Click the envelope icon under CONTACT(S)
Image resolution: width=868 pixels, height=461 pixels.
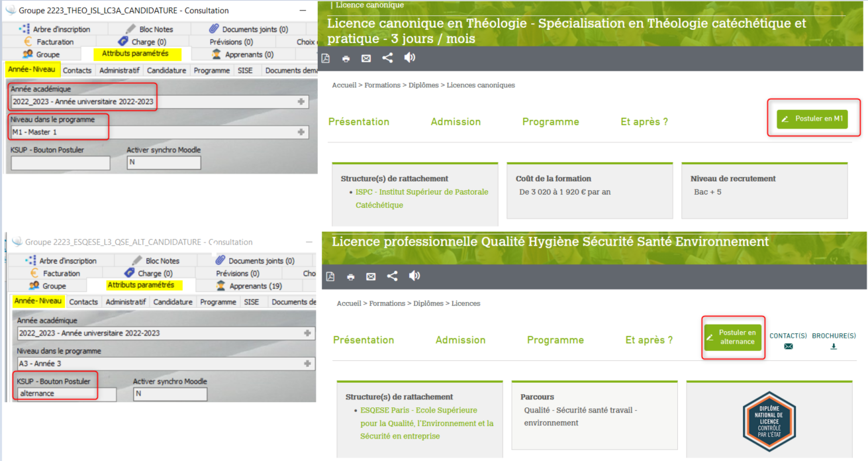[788, 346]
